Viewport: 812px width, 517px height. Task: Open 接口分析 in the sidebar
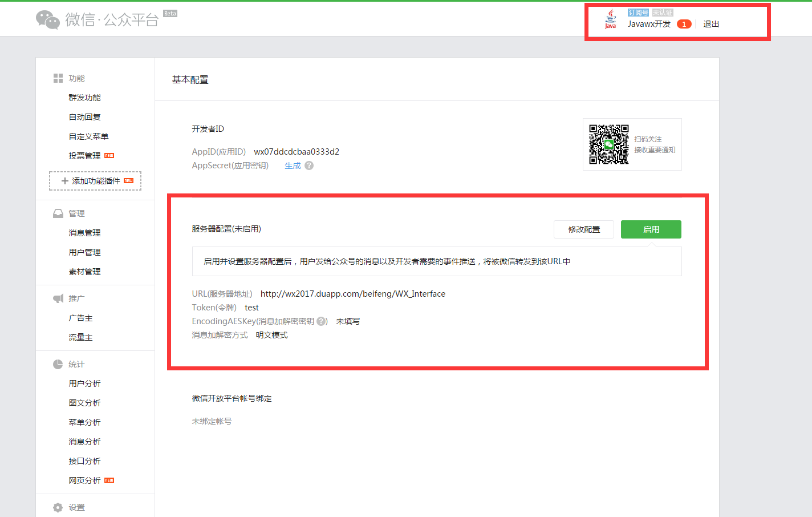[85, 461]
